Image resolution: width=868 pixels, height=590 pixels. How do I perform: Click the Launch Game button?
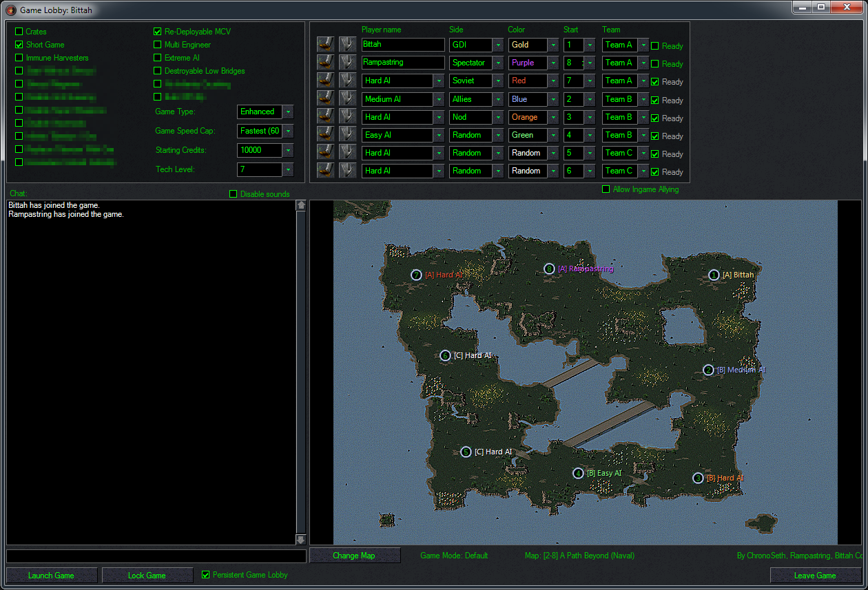(x=52, y=576)
